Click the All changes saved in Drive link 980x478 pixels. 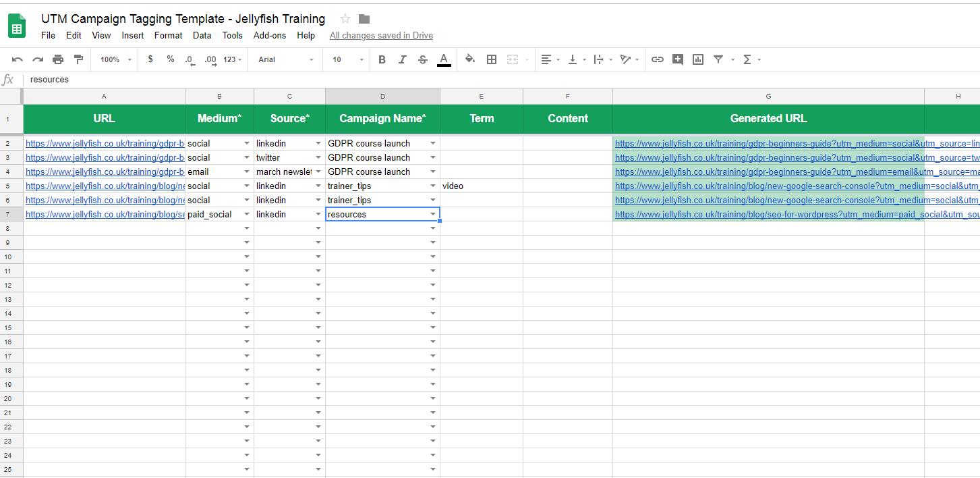click(x=381, y=35)
